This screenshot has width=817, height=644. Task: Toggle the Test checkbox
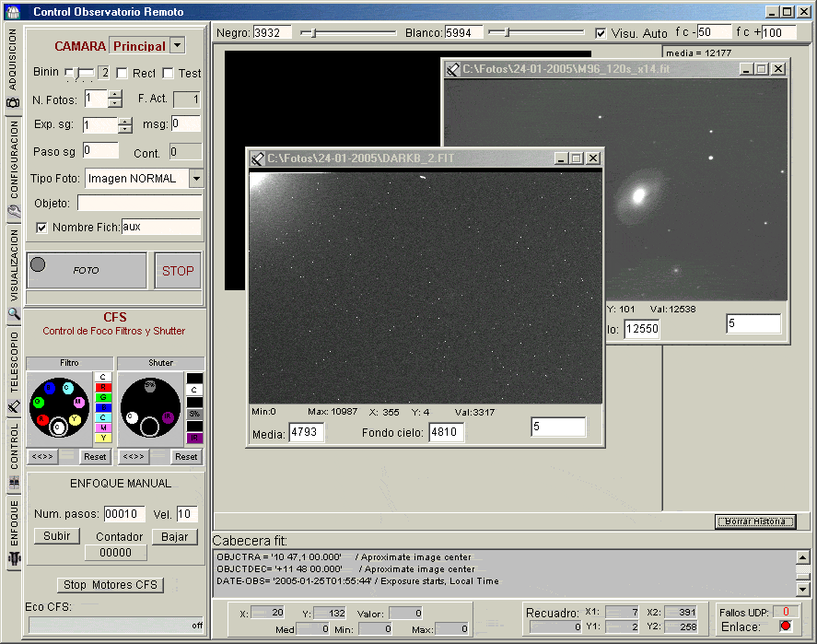pos(169,74)
